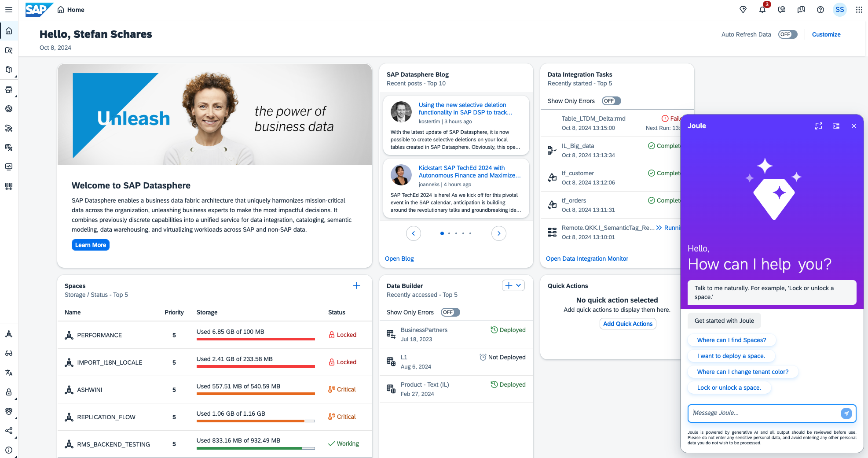The image size is (868, 458).
Task: Expand the Joule chat to fullscreen
Action: coord(818,126)
